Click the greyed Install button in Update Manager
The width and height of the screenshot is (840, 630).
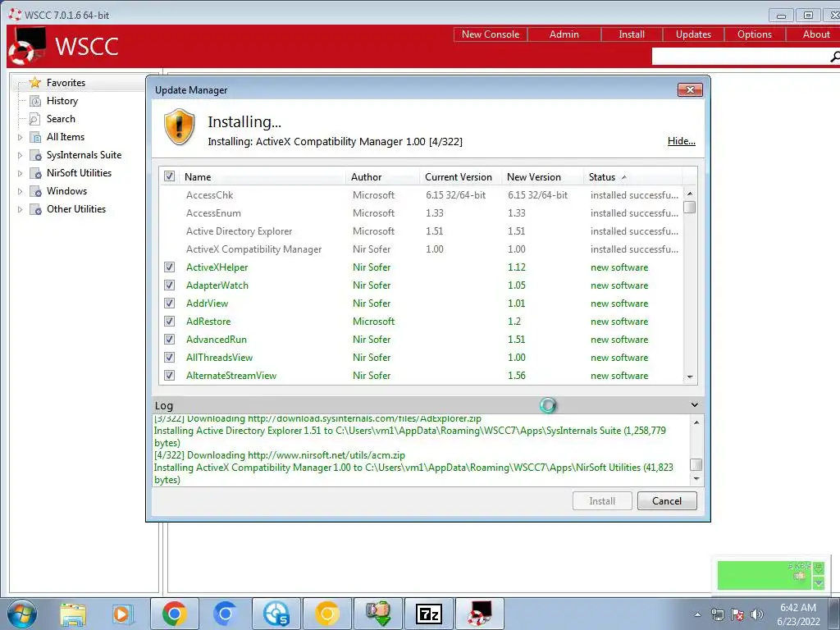pyautogui.click(x=602, y=501)
